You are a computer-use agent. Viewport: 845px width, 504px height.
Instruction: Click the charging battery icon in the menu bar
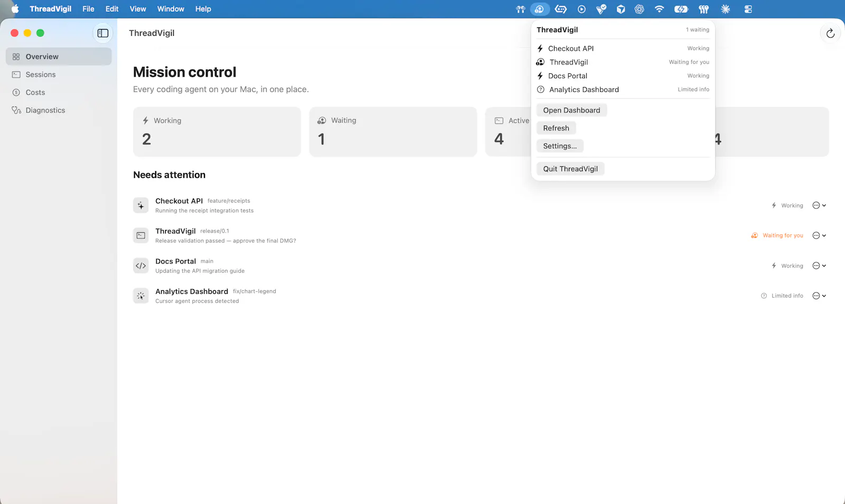(x=681, y=9)
